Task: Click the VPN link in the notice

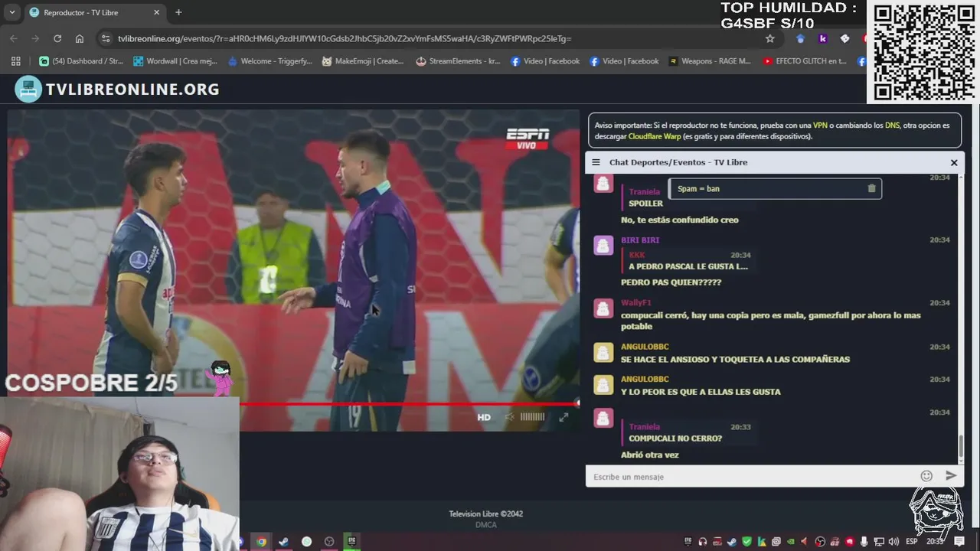Action: [820, 125]
